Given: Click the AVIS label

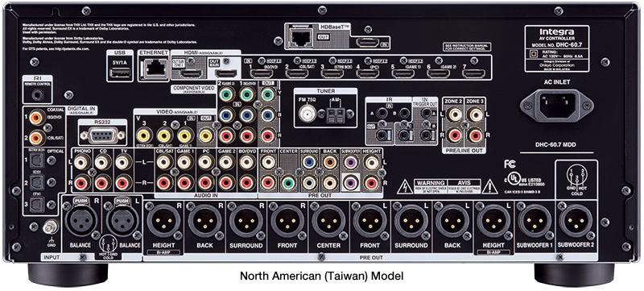Looking at the screenshot, I should click(x=464, y=182).
